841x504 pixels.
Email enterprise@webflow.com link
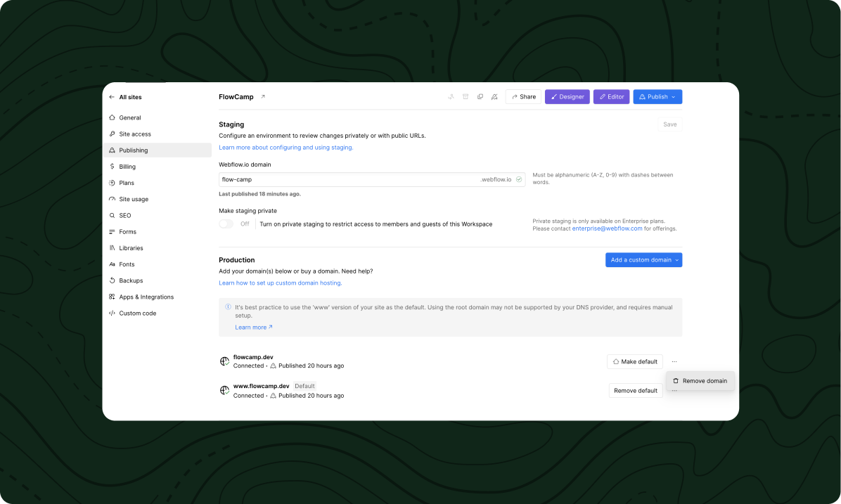[x=607, y=228]
